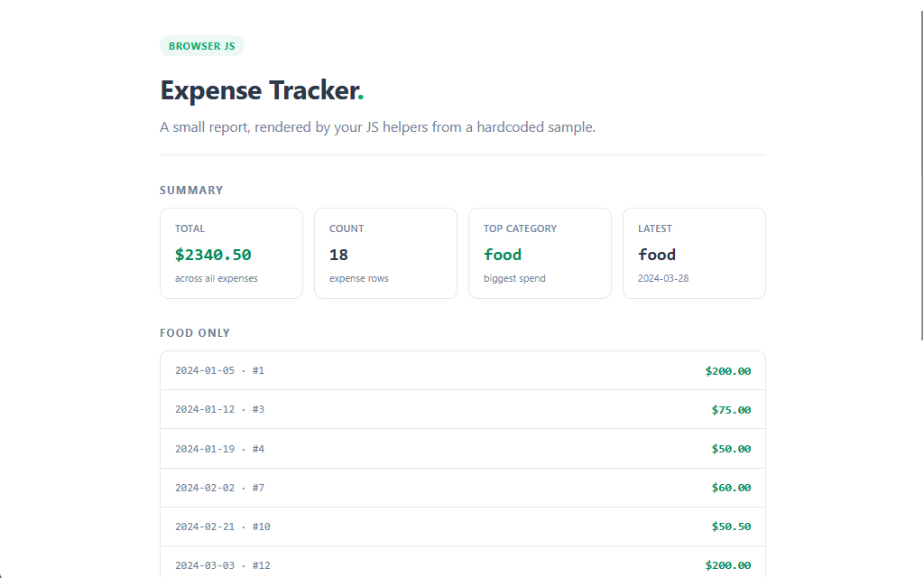The width and height of the screenshot is (924, 578).
Task: Select food value in Latest card
Action: [x=657, y=255]
